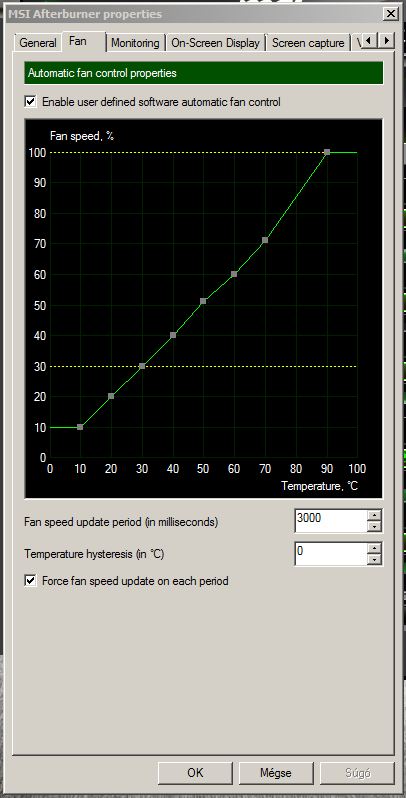Click the Mégse cancel button
The width and height of the screenshot is (406, 798).
pyautogui.click(x=276, y=773)
